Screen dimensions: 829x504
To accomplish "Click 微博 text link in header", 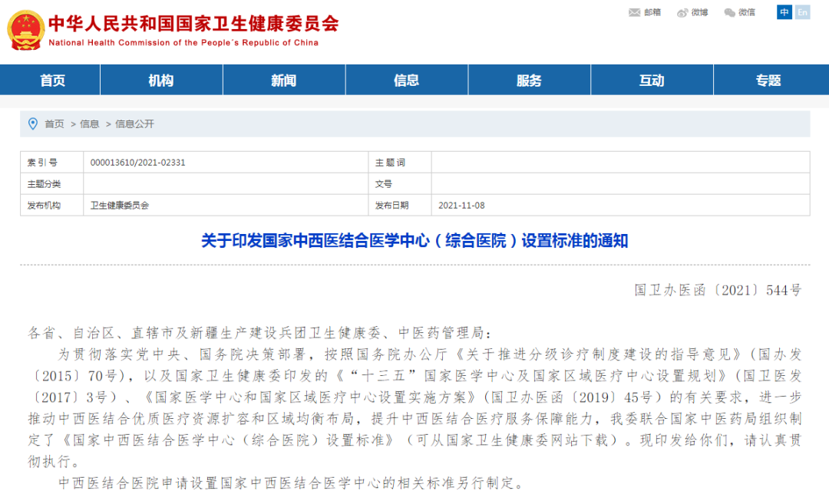I will [x=699, y=12].
